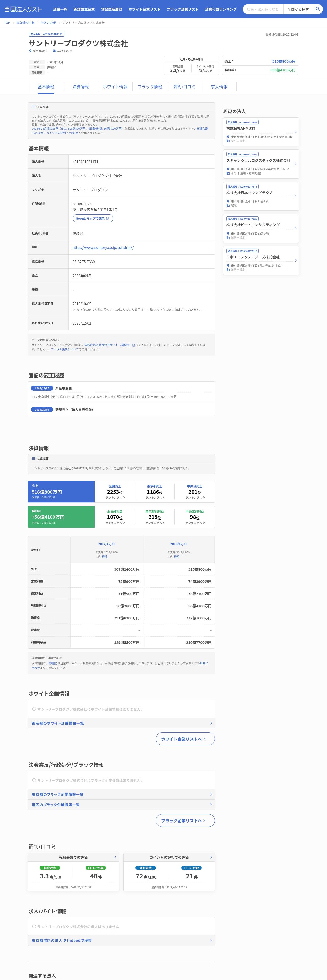Click the pin icon in 日本サウンドテクノ address

[x=228, y=201]
